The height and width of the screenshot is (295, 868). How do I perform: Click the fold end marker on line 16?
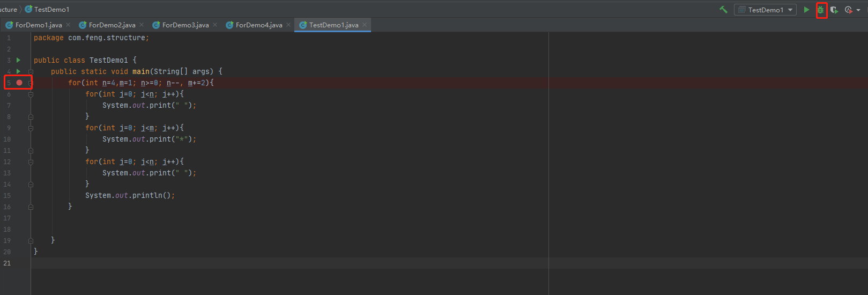(x=31, y=207)
